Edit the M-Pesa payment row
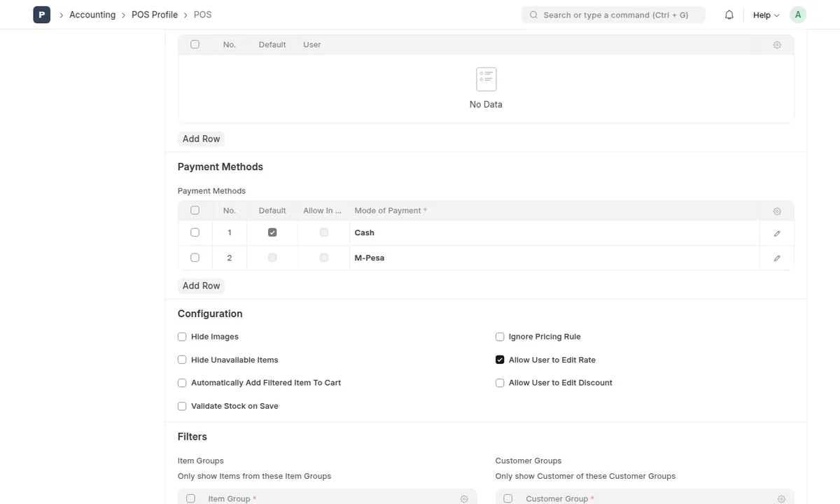Screen dimensions: 840x504 coord(777,258)
